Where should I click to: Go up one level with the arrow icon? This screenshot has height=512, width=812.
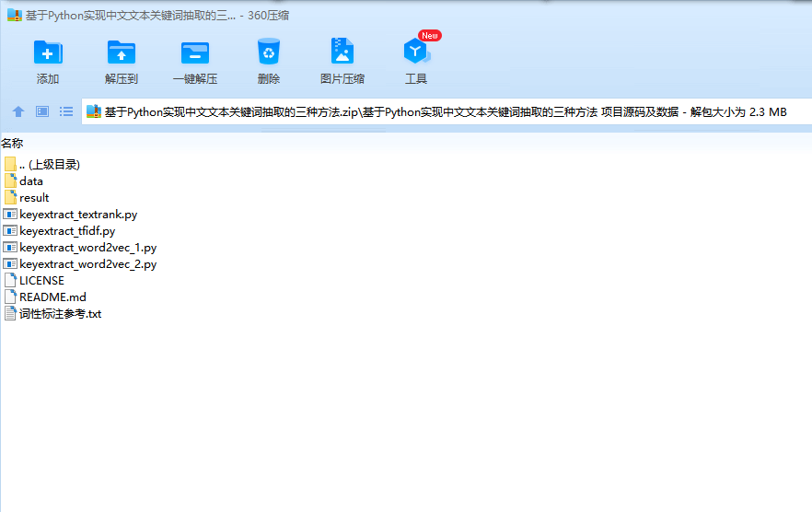coord(18,111)
